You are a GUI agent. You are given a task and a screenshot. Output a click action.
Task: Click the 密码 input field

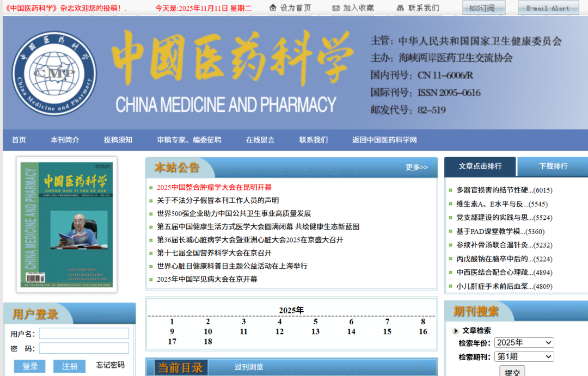(x=84, y=348)
